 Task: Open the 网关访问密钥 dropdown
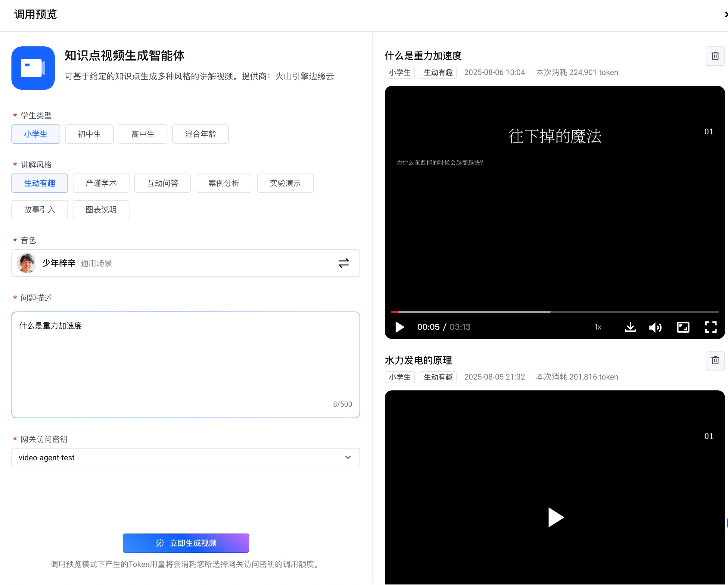[185, 457]
